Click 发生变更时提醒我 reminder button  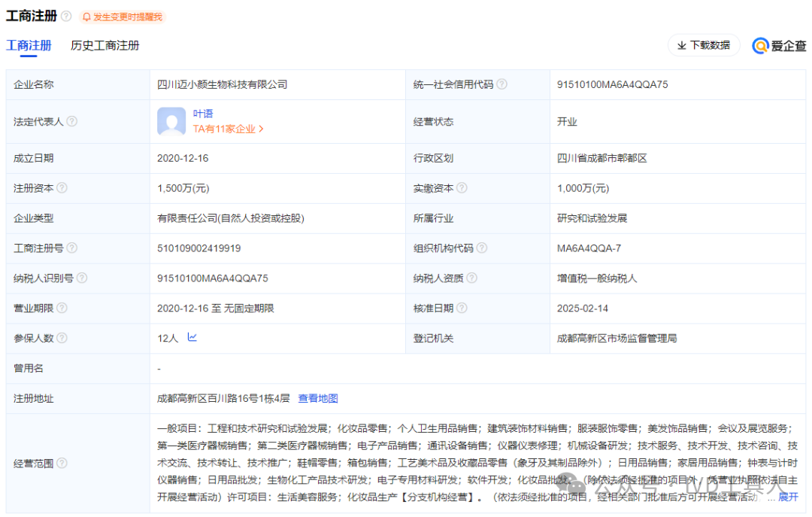pos(123,17)
